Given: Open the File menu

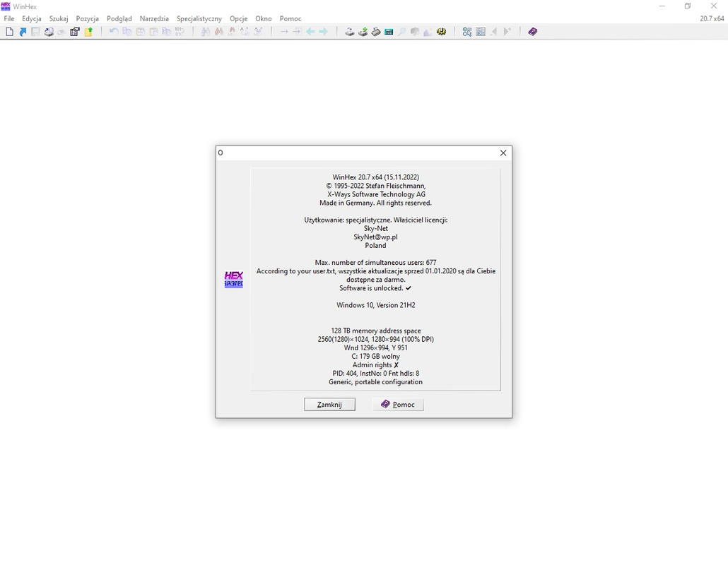Looking at the screenshot, I should pyautogui.click(x=8, y=18).
